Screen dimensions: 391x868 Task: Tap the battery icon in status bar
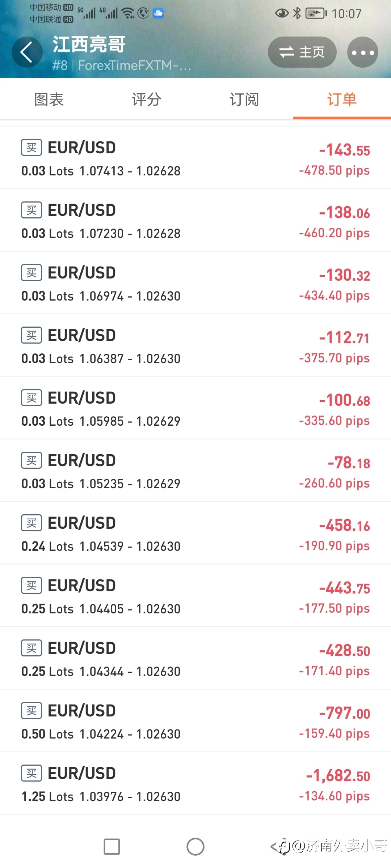pos(316,13)
